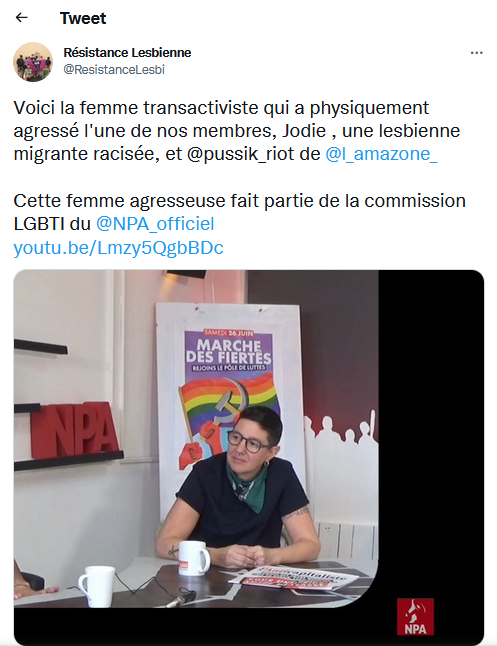The width and height of the screenshot is (497, 646).
Task: Go back with the arrow icon
Action: point(21,18)
